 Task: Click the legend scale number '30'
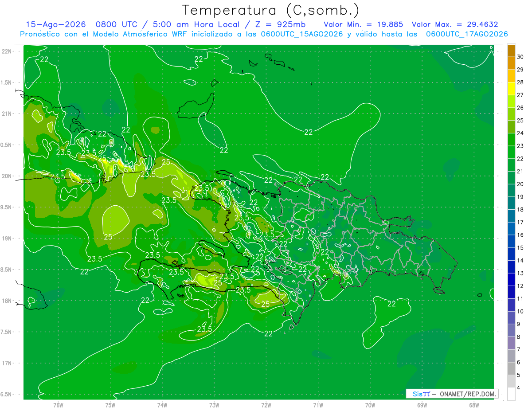[521, 57]
